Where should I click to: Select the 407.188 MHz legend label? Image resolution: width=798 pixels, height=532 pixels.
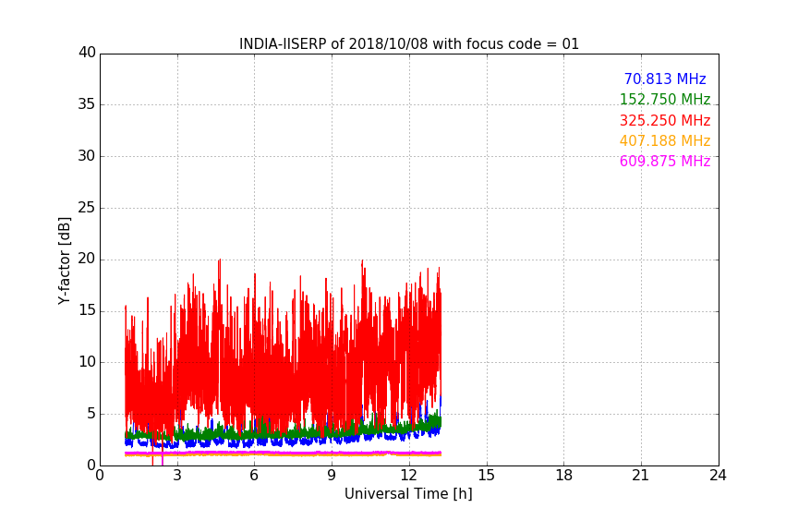click(665, 140)
